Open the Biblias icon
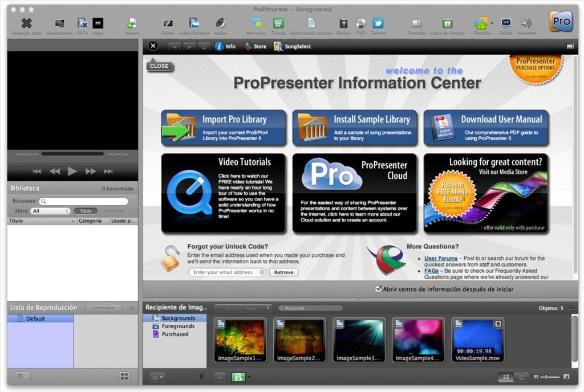The width and height of the screenshot is (584, 392). (x=343, y=23)
